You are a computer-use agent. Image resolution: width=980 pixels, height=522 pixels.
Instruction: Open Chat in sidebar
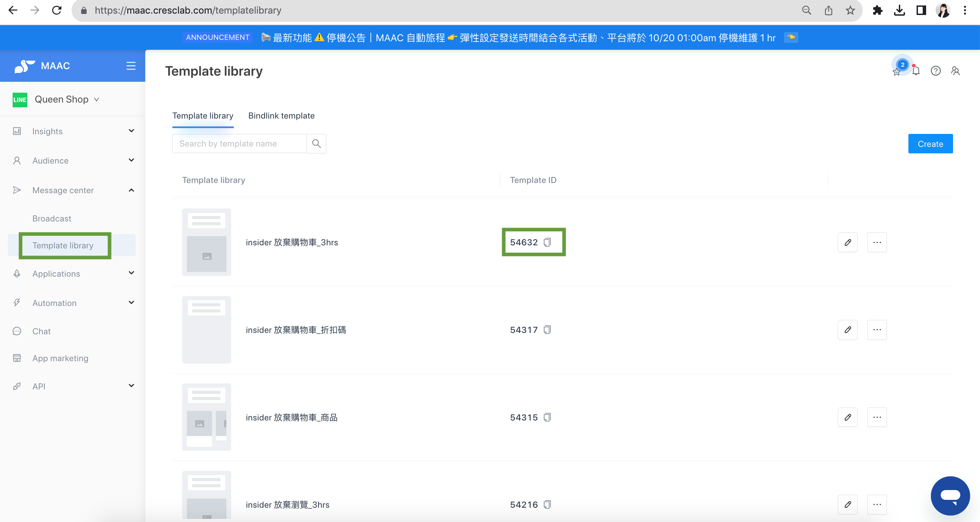pos(42,331)
